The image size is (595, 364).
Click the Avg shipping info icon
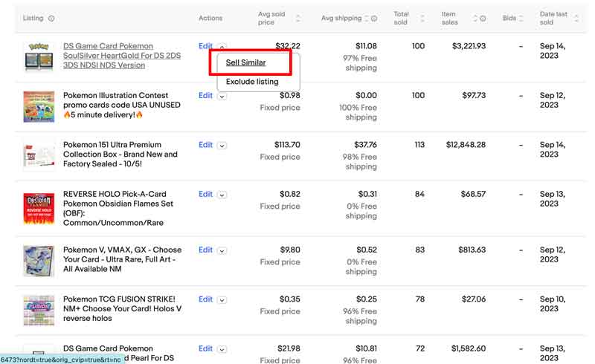pos(374,18)
